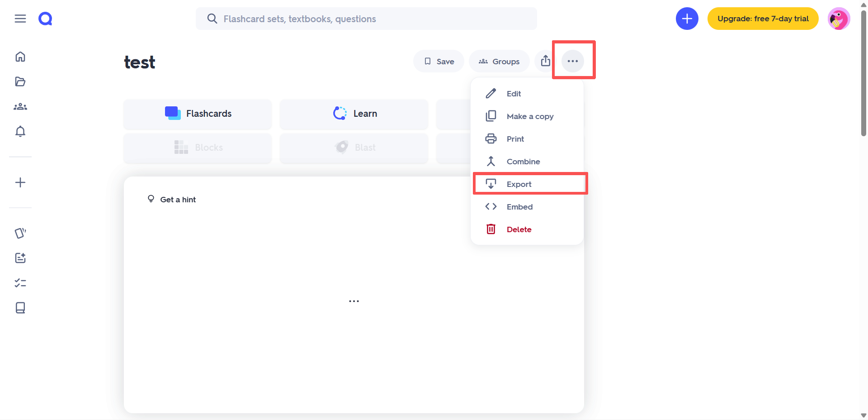The height and width of the screenshot is (420, 868).
Task: Open the sidebar groups people icon
Action: point(20,106)
